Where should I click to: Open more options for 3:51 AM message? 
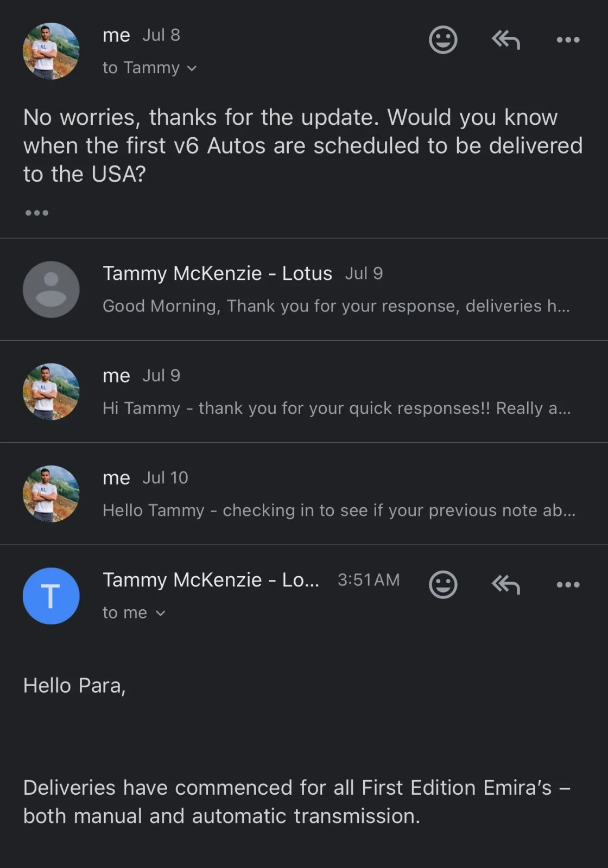coord(568,584)
